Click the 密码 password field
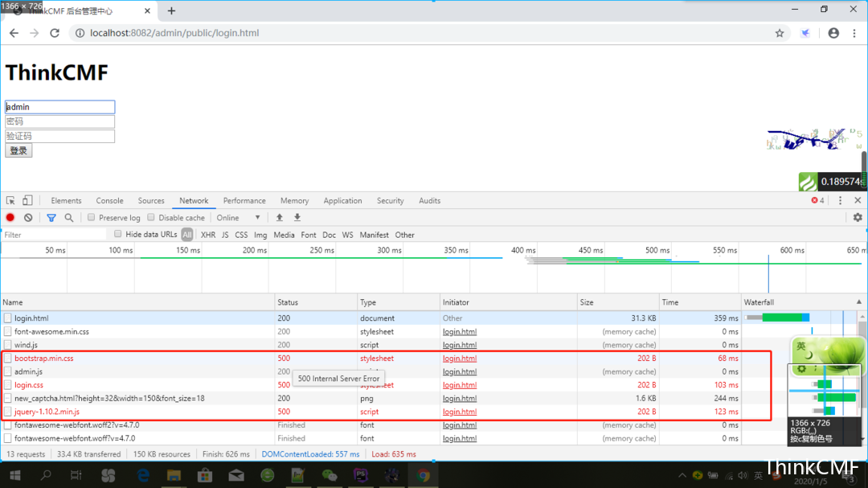868x488 pixels. point(59,121)
